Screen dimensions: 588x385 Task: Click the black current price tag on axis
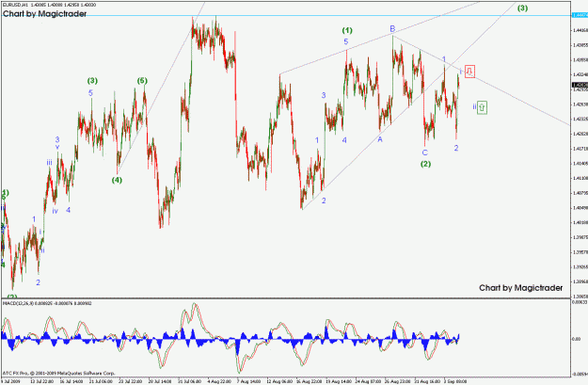pos(580,85)
